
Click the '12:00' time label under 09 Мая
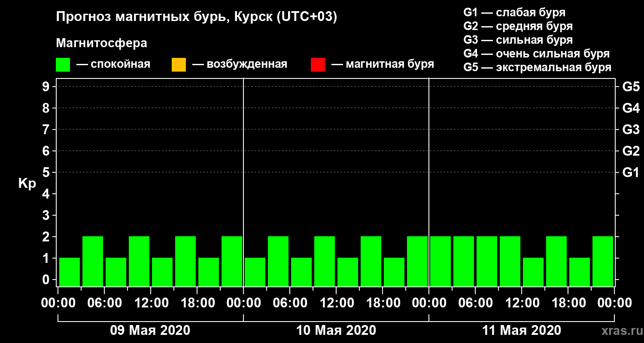(151, 303)
